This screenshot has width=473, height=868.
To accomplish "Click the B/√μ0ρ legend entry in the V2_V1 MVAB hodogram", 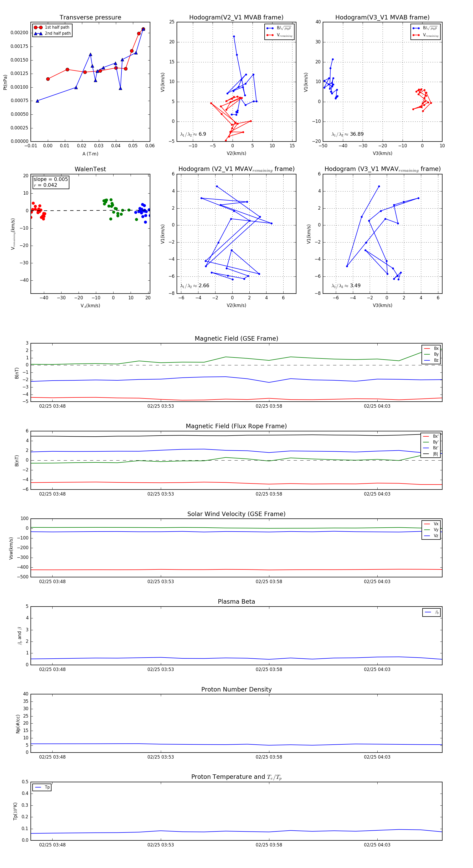I will pyautogui.click(x=279, y=28).
